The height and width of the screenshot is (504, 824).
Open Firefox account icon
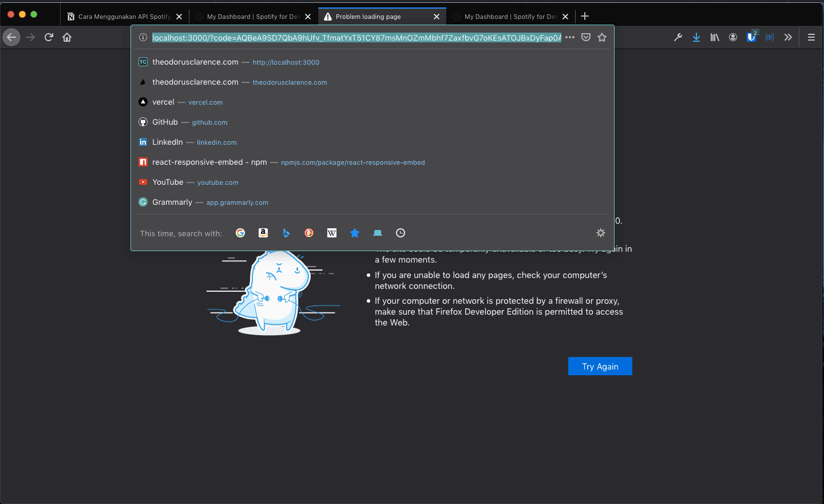[x=733, y=37]
